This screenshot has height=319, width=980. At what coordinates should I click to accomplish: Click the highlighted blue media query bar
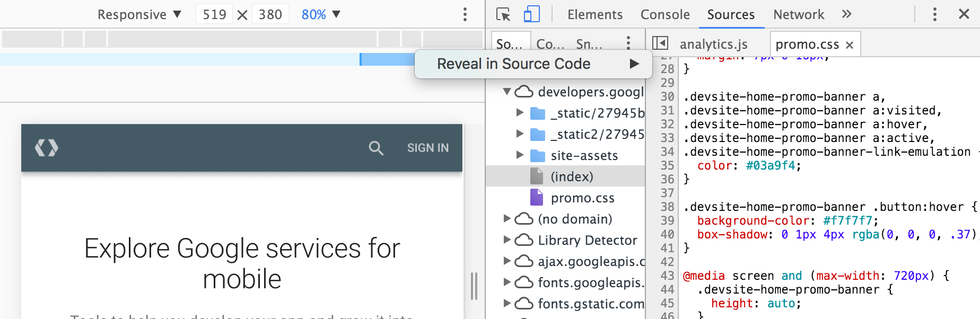pyautogui.click(x=387, y=59)
